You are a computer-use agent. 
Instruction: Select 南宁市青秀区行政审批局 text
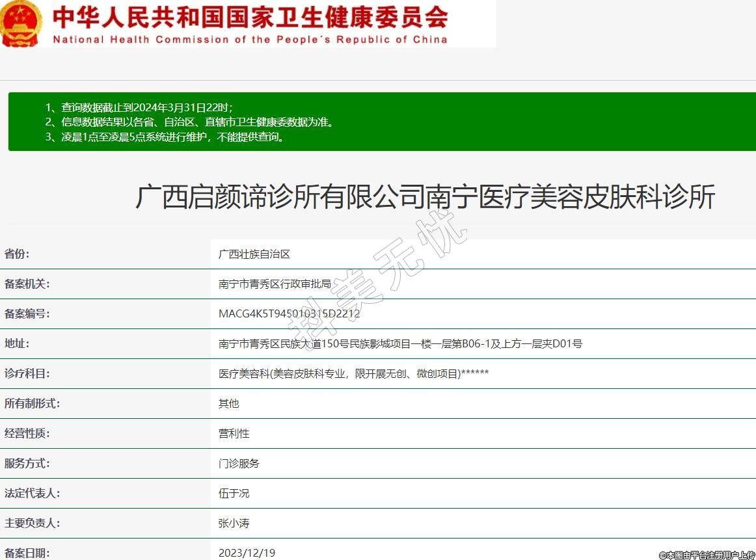coord(275,284)
